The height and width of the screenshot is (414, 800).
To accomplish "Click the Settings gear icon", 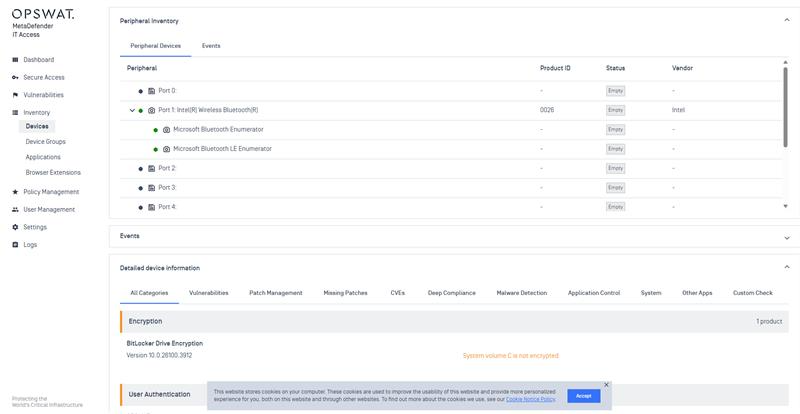I will [15, 227].
